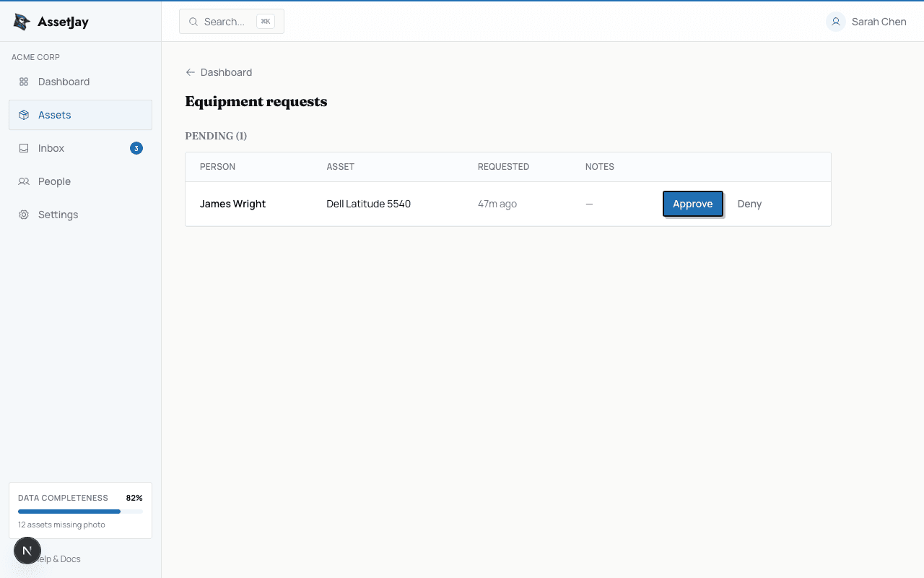Click the Inbox unread badge showing 3
Viewport: 924px width, 578px height.
point(136,148)
